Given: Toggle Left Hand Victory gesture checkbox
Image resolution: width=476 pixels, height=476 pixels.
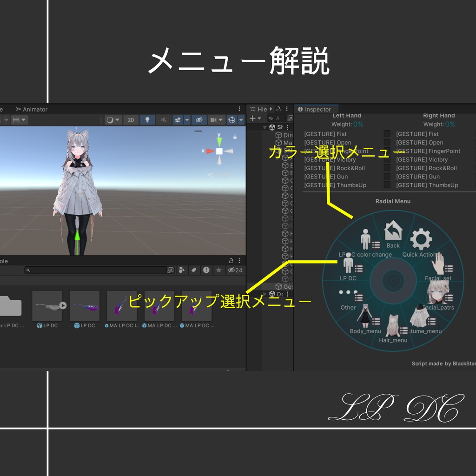Looking at the screenshot, I should (x=387, y=159).
